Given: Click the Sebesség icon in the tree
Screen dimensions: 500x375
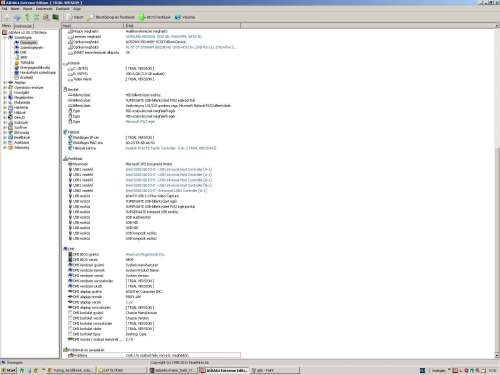Looking at the screenshot, I should [x=10, y=147].
